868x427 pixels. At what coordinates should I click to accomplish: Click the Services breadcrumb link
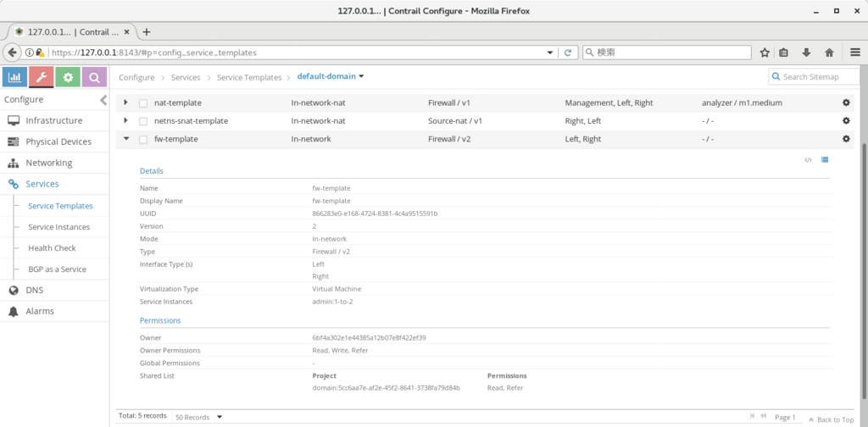click(186, 77)
